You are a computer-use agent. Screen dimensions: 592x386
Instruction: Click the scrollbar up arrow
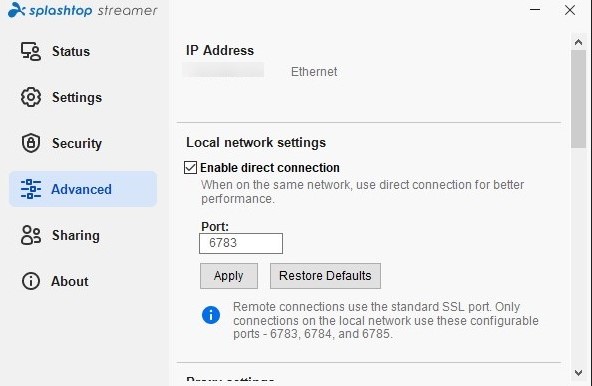[x=578, y=42]
